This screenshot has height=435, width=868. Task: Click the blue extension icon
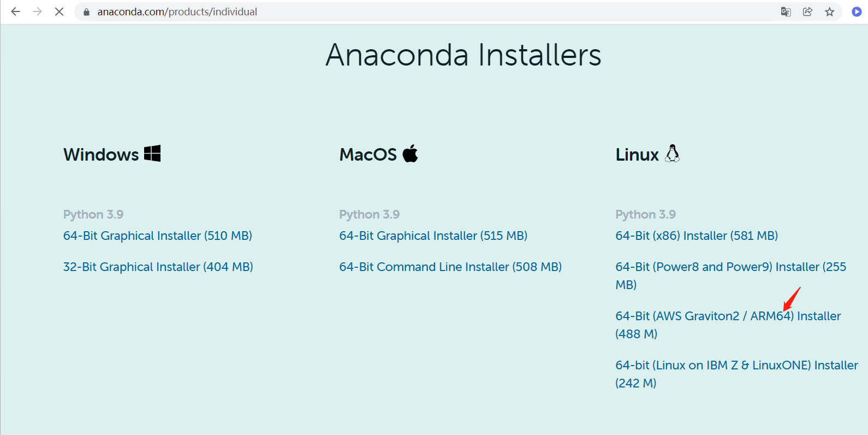point(857,11)
